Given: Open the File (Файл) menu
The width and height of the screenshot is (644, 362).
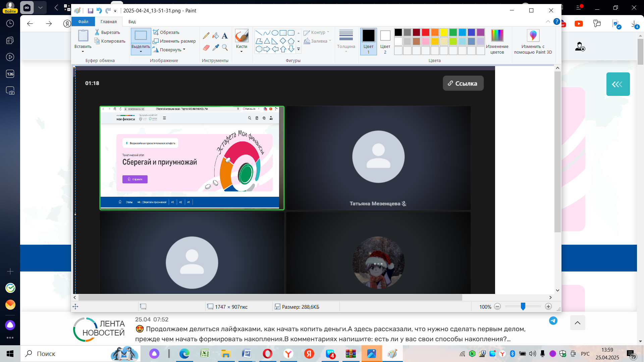Looking at the screenshot, I should click(x=83, y=21).
